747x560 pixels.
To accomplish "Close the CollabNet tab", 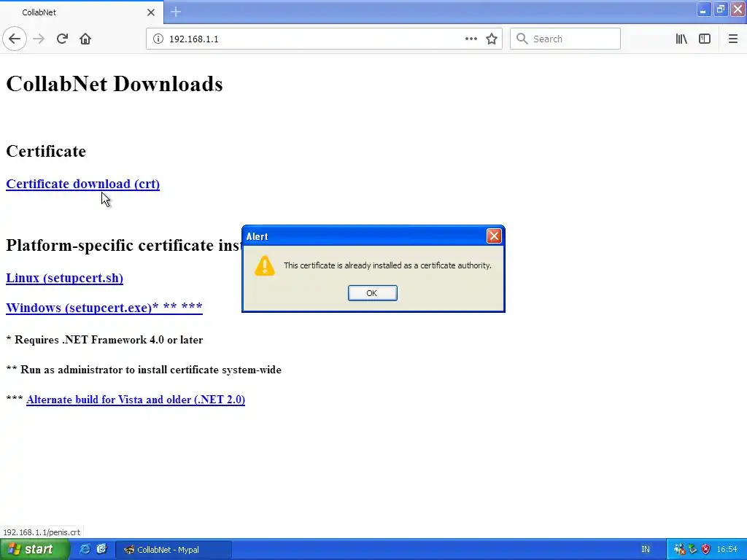I will point(151,12).
